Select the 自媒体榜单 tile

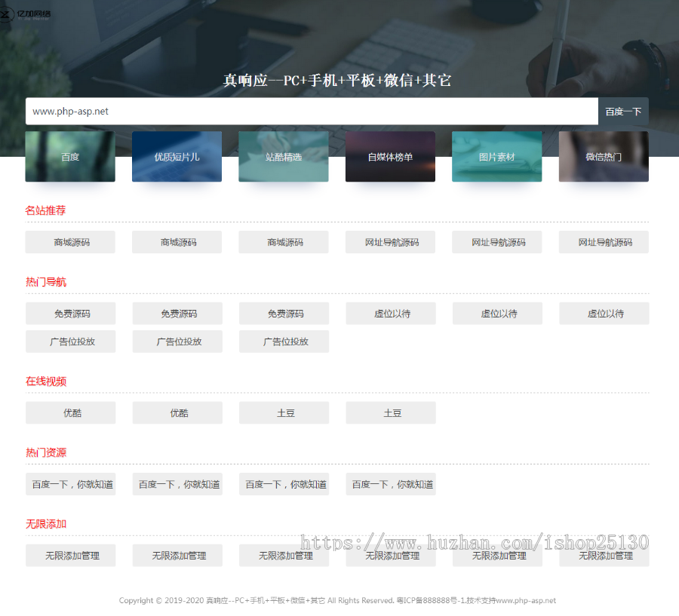(390, 157)
